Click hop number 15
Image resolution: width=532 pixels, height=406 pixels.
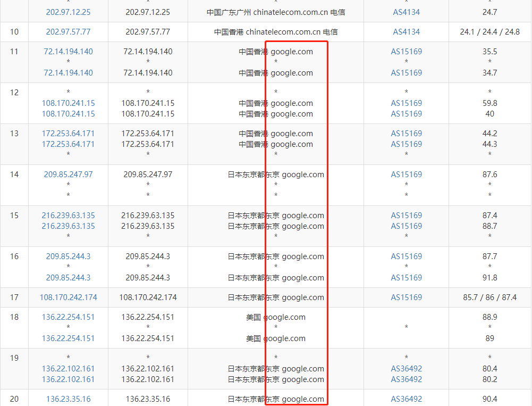(x=14, y=216)
